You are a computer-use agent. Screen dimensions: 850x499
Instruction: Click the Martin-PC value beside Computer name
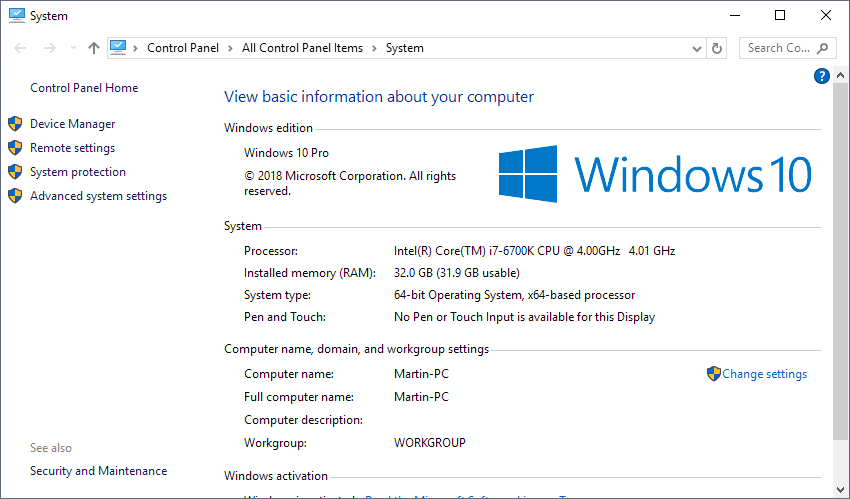[421, 374]
